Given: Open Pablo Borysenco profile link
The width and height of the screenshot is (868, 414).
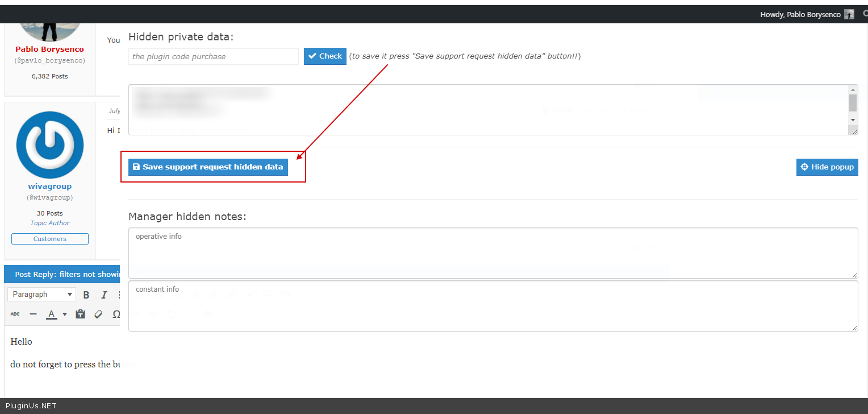Looking at the screenshot, I should click(49, 49).
